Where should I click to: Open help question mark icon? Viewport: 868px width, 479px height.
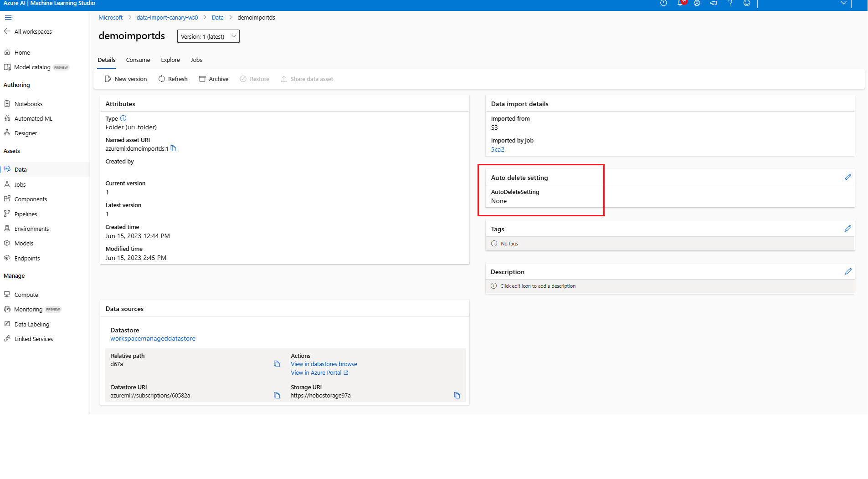[x=730, y=3]
